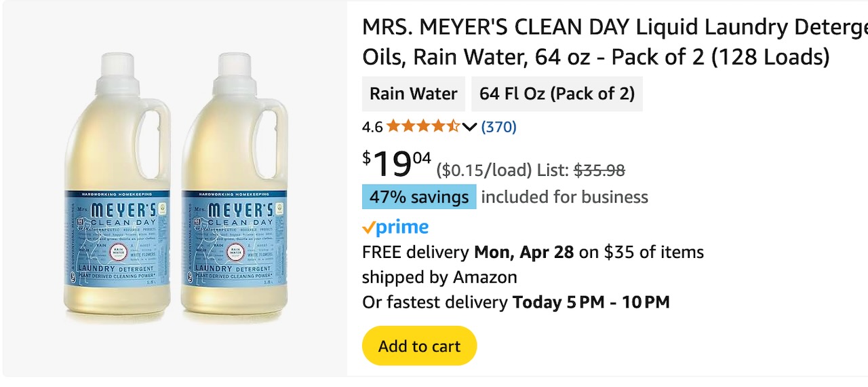The image size is (868, 387).
Task: Select the Rain Water scent option
Action: [414, 94]
